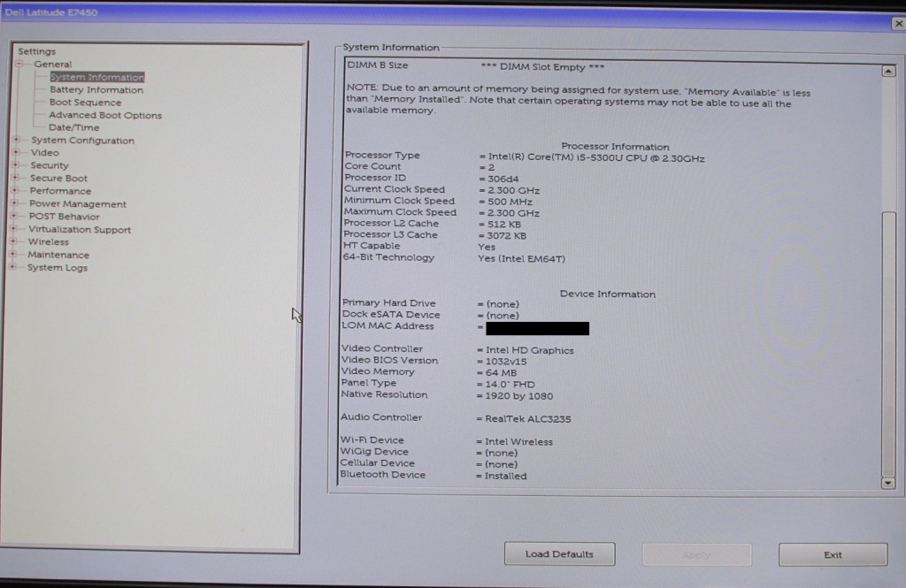Click the Current Clock Speed label
Image resolution: width=906 pixels, height=588 pixels.
(x=395, y=189)
